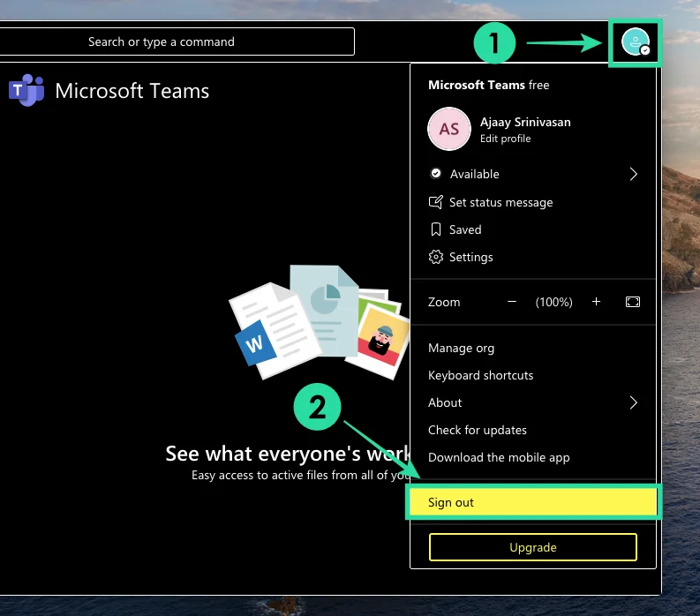700x616 pixels.
Task: Sign out of Teams
Action: 533,502
